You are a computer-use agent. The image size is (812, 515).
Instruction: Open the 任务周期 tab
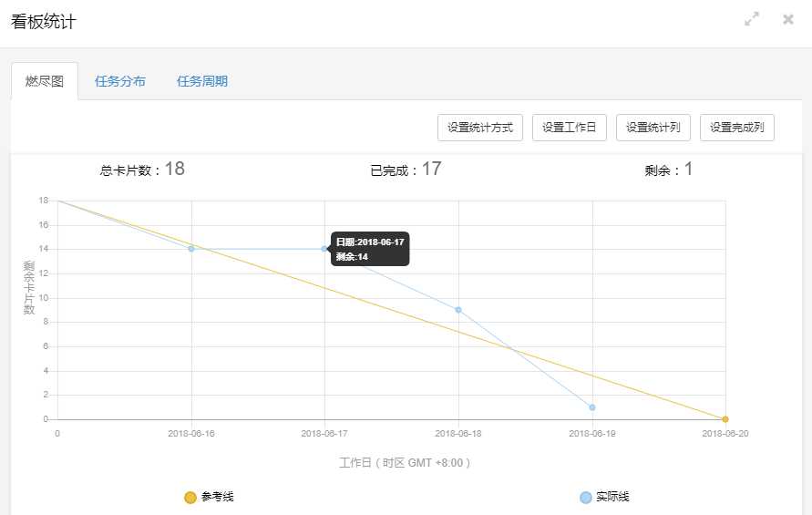tap(202, 81)
